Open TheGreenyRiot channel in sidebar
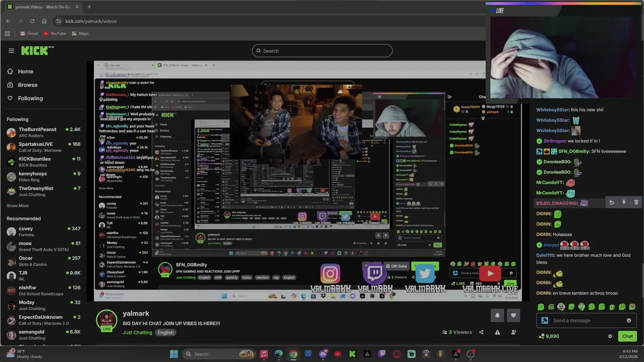Viewport: 644px width, 362px height. tap(43, 191)
